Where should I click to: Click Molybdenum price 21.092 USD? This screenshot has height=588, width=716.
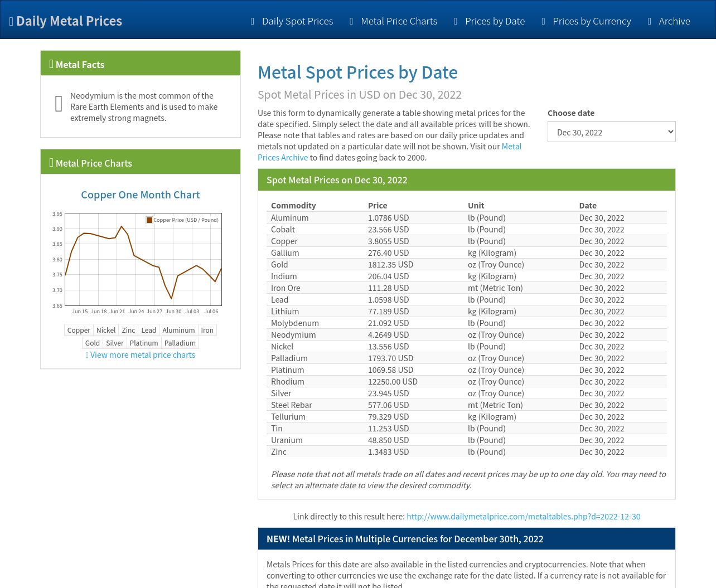[388, 323]
